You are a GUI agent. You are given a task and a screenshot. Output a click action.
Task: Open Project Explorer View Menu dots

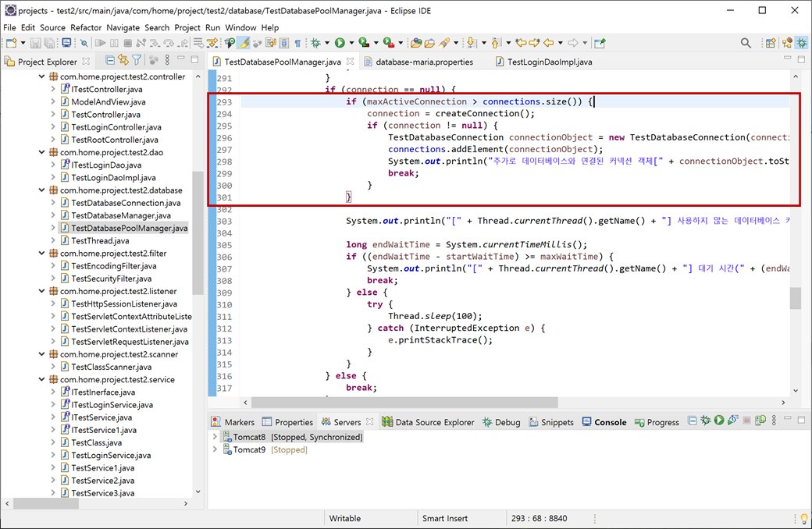point(167,61)
